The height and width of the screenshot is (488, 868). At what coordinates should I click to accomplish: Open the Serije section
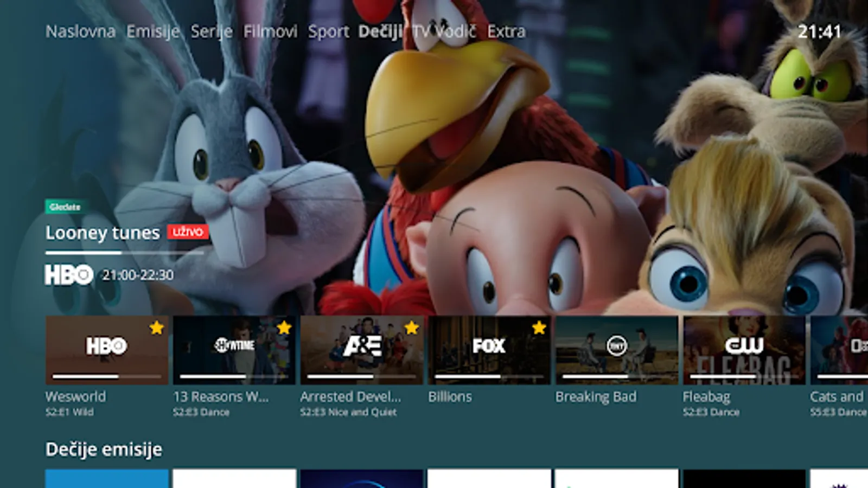[212, 31]
